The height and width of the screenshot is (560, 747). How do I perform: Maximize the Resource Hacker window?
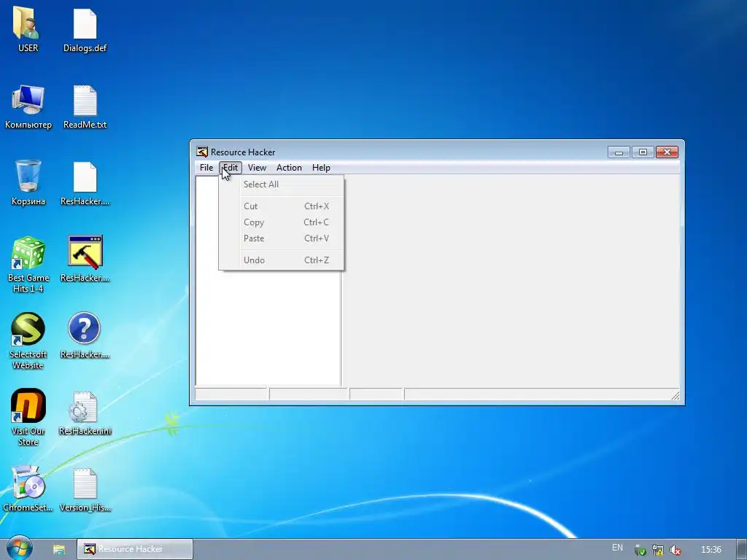tap(643, 152)
